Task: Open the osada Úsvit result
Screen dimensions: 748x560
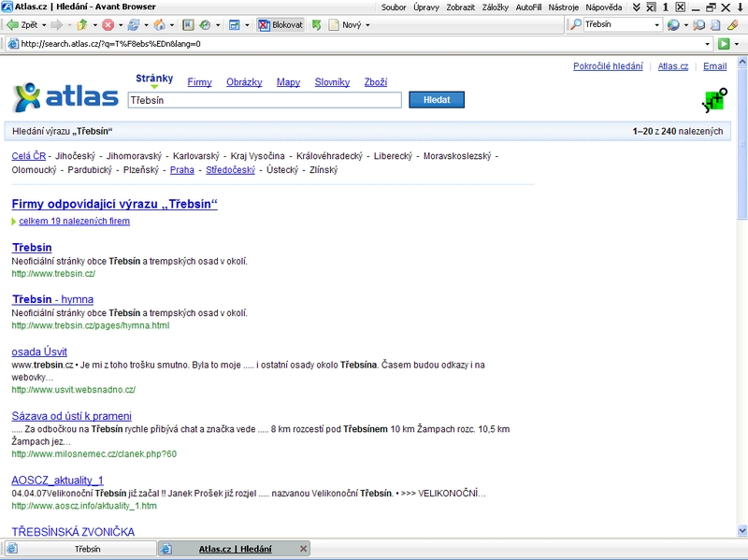Action: click(x=39, y=352)
